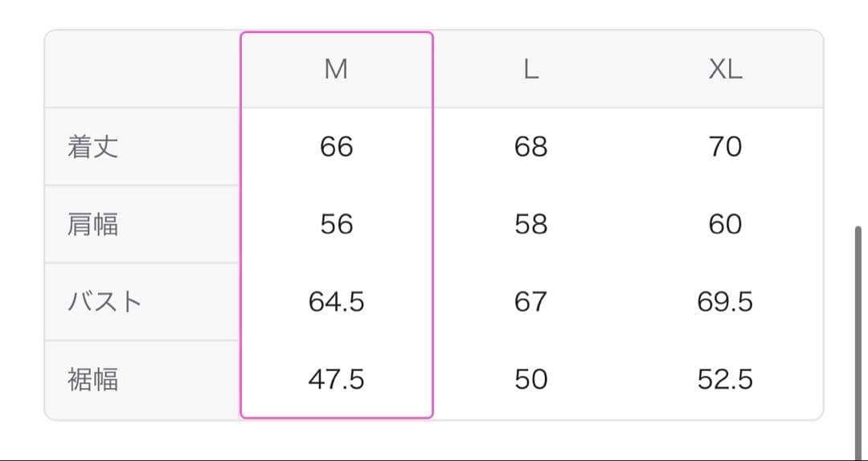The width and height of the screenshot is (868, 461).
Task: Select the L size column header
Action: 530,70
